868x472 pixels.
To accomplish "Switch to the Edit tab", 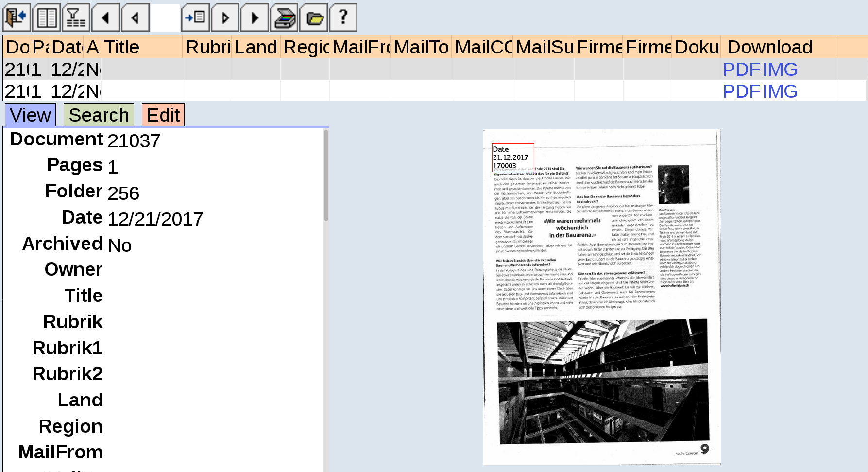I will click(x=163, y=115).
